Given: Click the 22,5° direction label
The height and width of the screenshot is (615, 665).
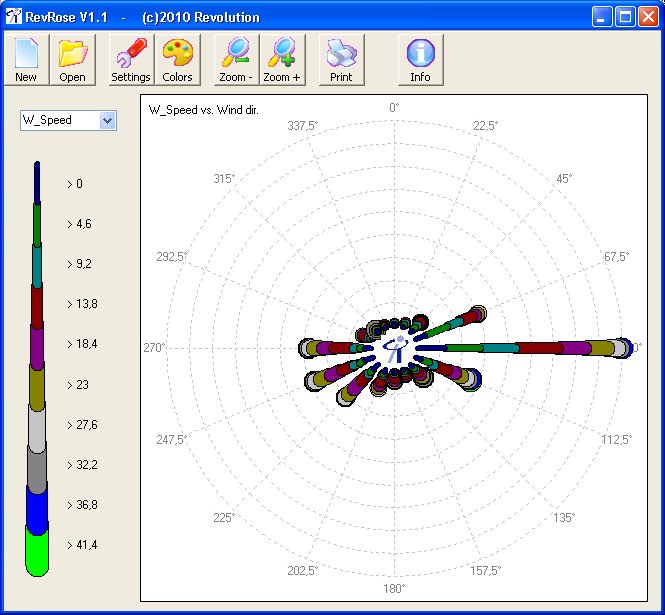Looking at the screenshot, I should coord(486,126).
